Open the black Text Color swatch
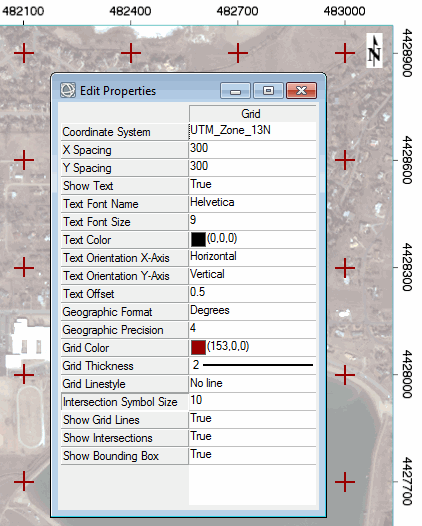 [x=198, y=240]
